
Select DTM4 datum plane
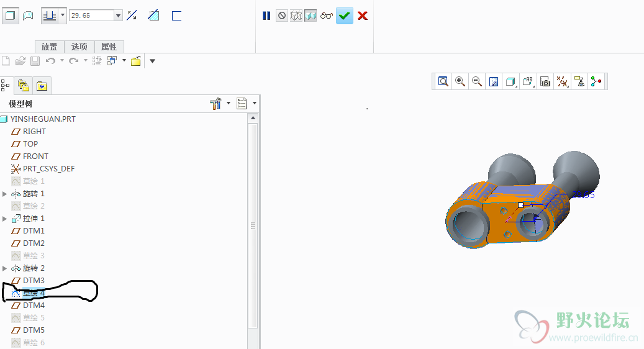[x=34, y=305]
